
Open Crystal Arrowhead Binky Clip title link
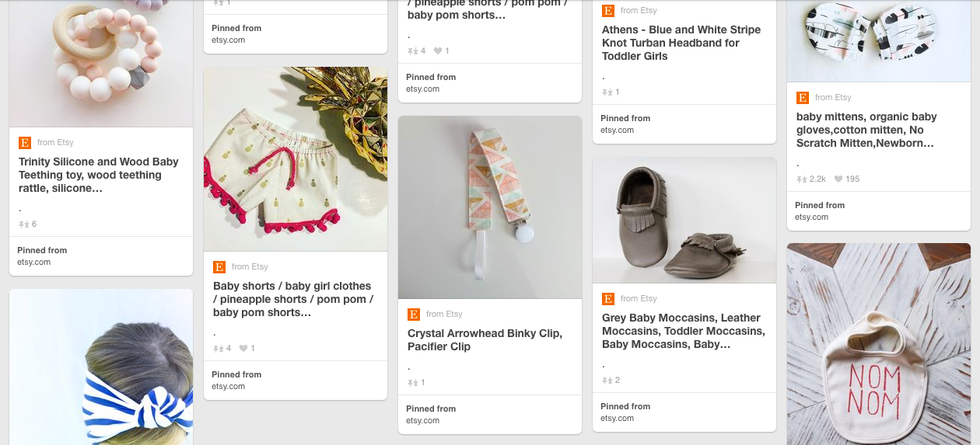484,340
